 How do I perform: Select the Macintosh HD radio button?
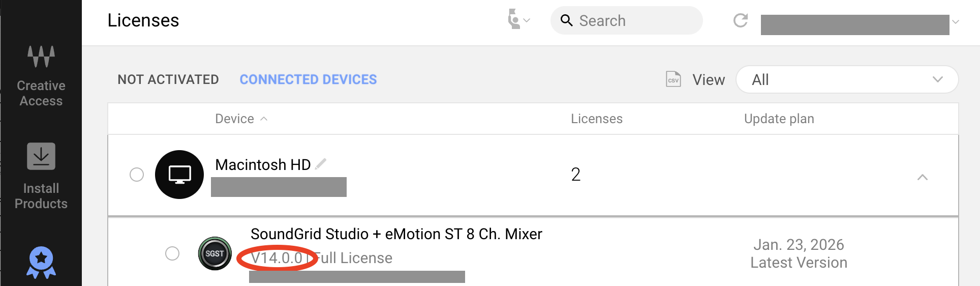pyautogui.click(x=137, y=175)
